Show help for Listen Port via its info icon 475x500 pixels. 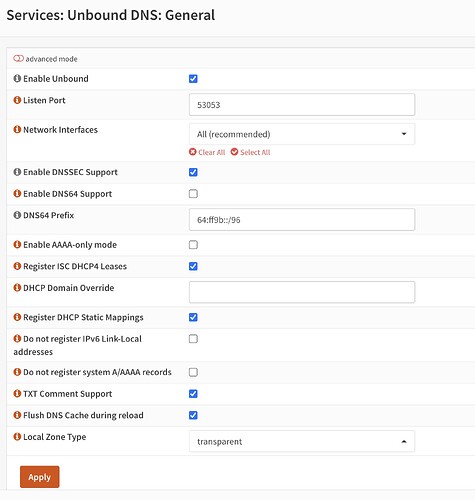coord(17,100)
